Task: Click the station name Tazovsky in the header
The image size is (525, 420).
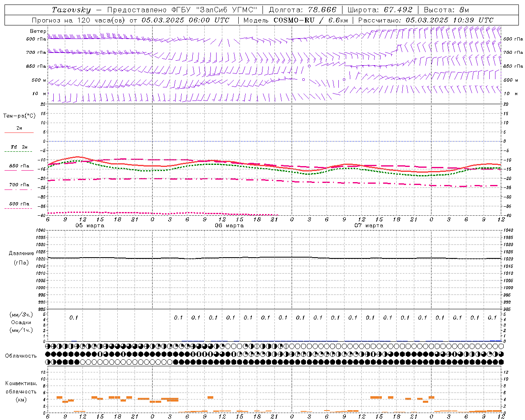Action: click(71, 10)
